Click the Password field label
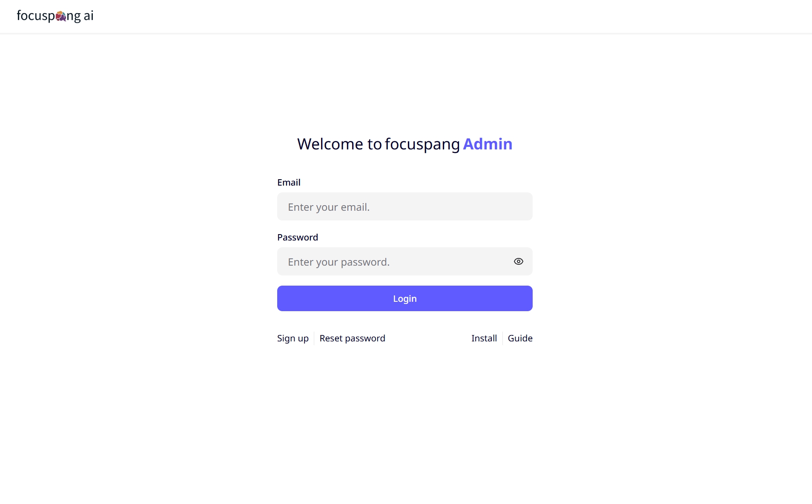 pyautogui.click(x=298, y=238)
